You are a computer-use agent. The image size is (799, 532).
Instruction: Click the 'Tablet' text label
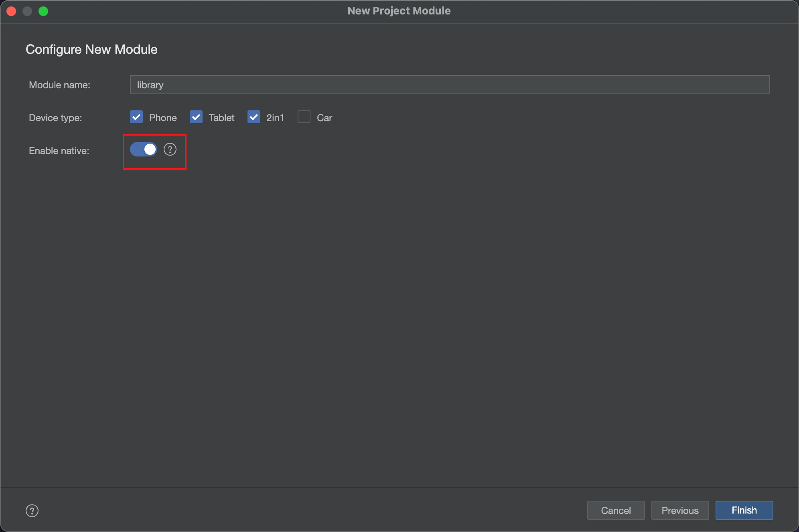221,118
